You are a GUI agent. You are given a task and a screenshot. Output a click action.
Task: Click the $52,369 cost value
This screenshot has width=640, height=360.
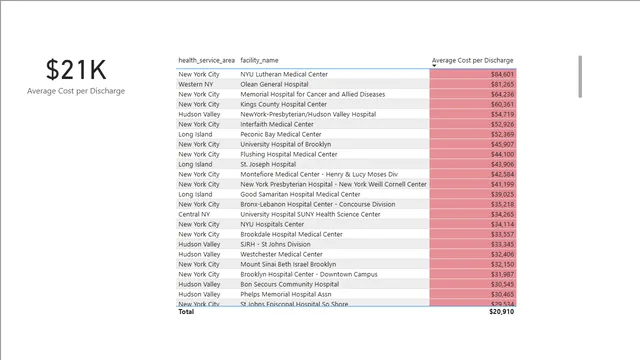click(502, 134)
